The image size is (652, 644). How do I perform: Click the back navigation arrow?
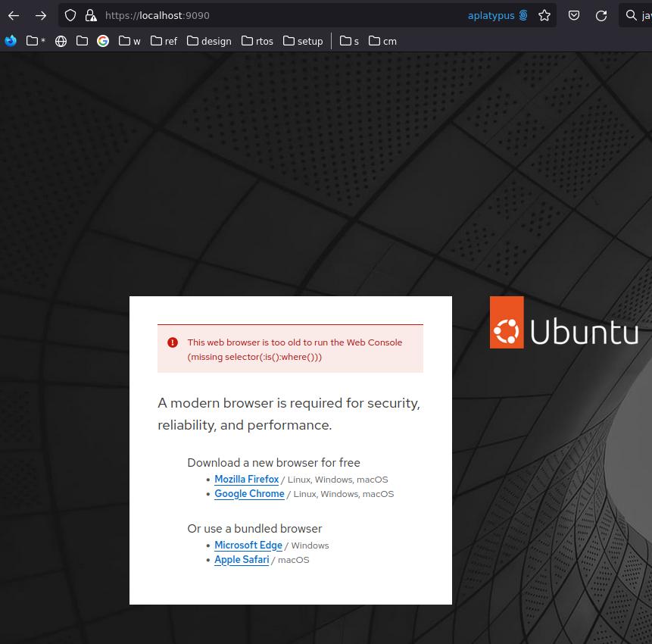point(14,15)
